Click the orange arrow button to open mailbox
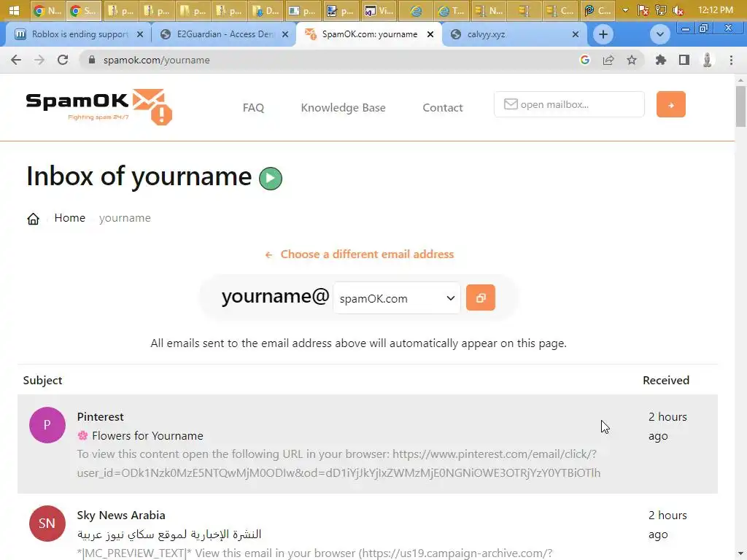 671,104
